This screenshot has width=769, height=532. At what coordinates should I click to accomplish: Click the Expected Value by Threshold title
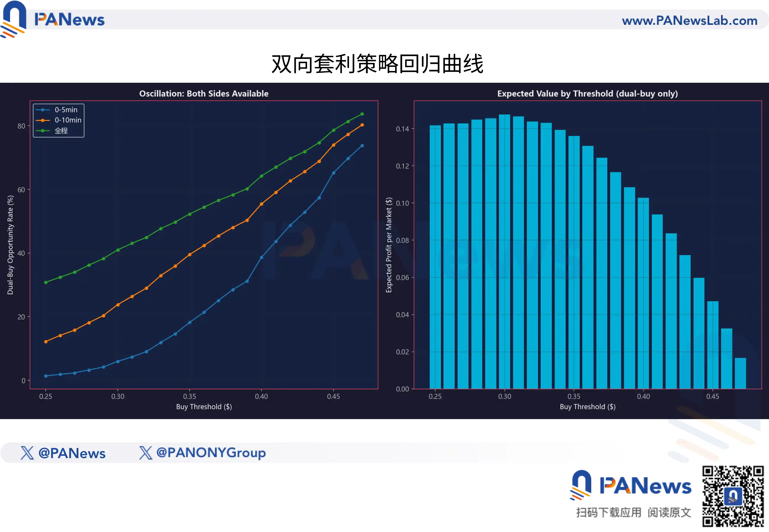click(x=587, y=94)
